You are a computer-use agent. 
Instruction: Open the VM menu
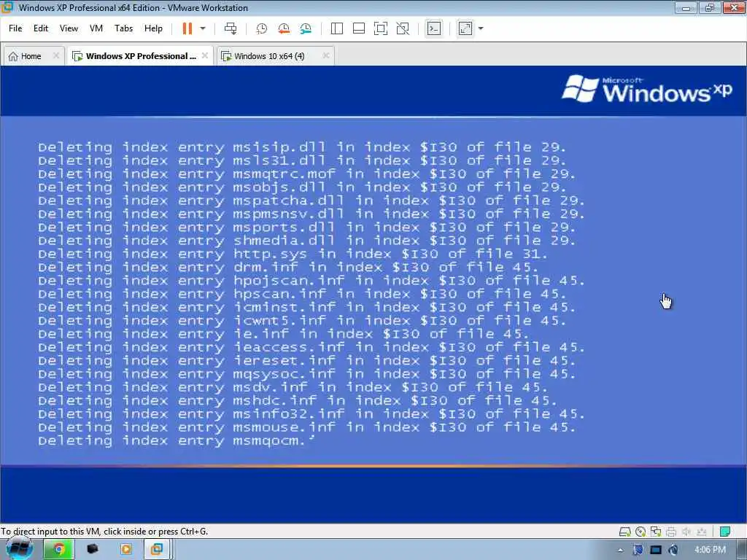96,28
